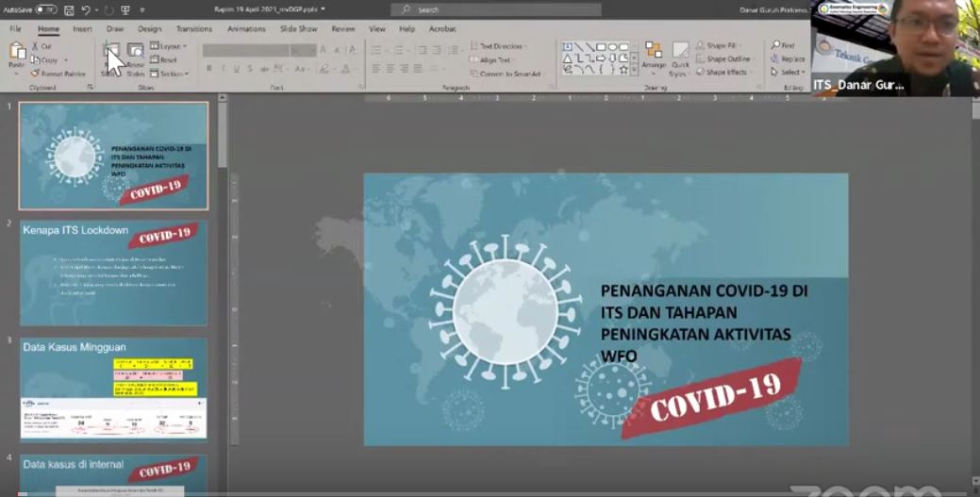Select the Kenapa ITS Lockdown slide thumbnail
This screenshot has height=497, width=980.
coord(113,273)
